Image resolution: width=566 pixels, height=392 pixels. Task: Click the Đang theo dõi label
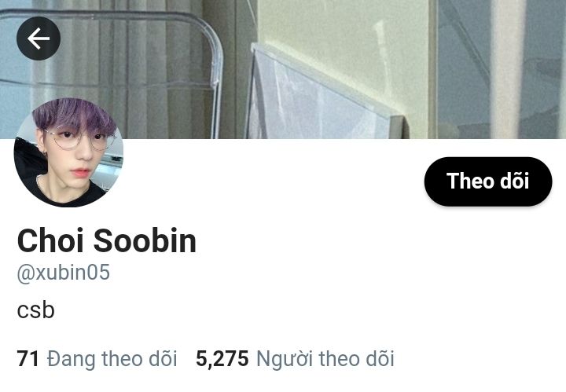pos(112,359)
